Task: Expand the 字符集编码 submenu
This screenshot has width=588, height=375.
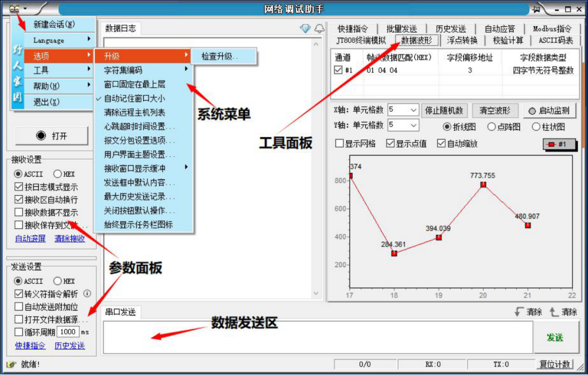Action: (144, 70)
